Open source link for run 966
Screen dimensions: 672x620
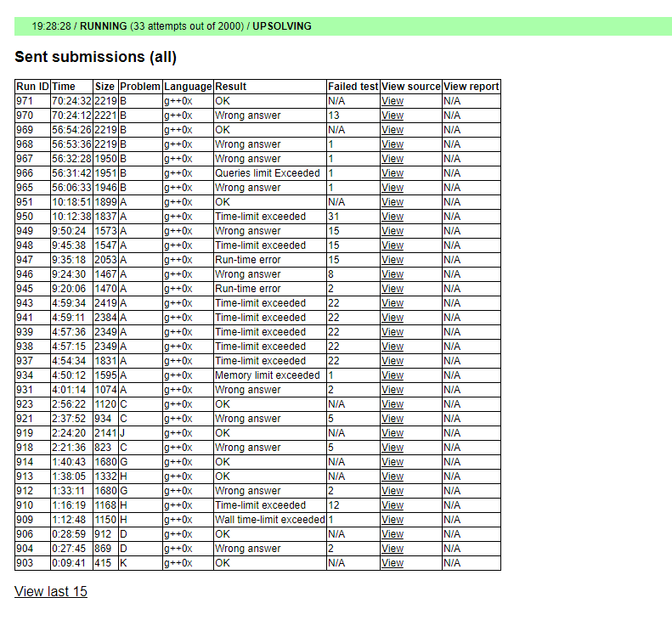click(x=392, y=173)
